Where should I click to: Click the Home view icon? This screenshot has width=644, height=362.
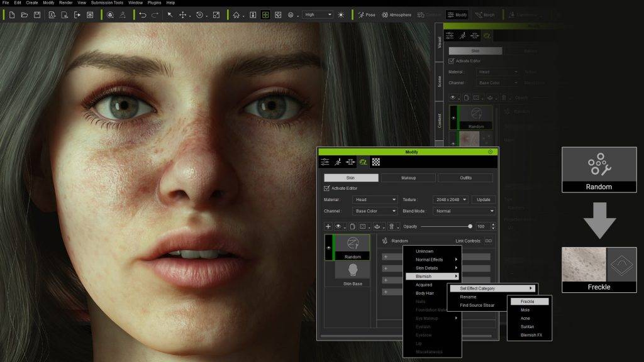point(236,14)
